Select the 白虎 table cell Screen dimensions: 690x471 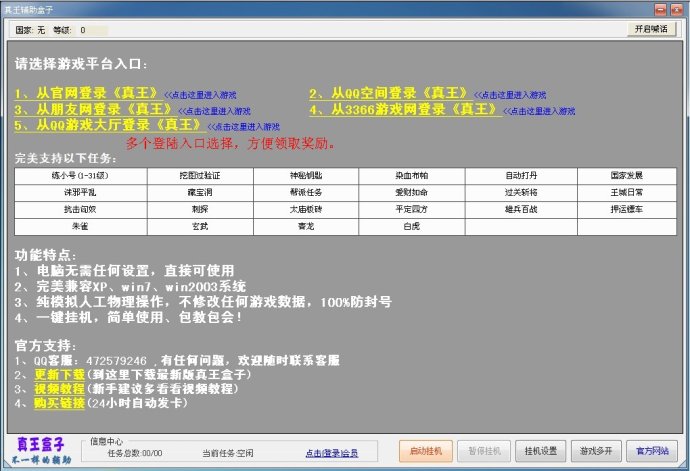411,227
